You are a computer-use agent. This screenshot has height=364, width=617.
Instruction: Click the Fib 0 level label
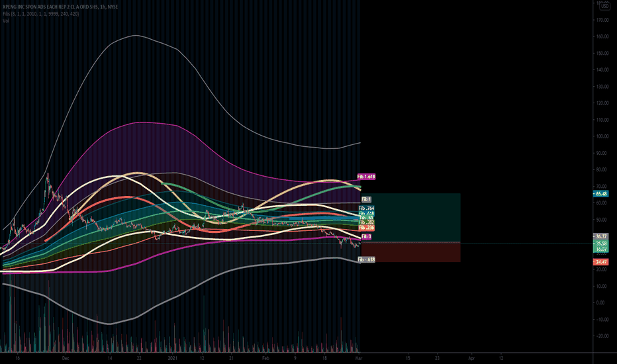366,236
